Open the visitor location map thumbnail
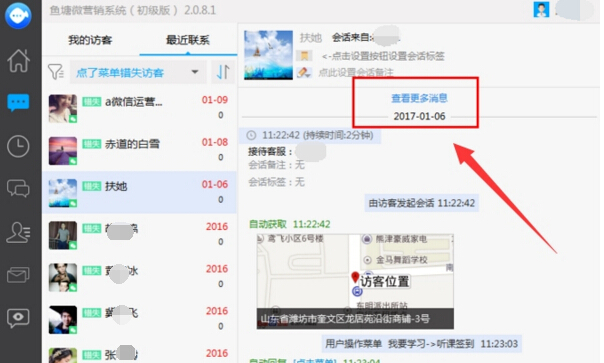The height and width of the screenshot is (363, 604). 355,281
